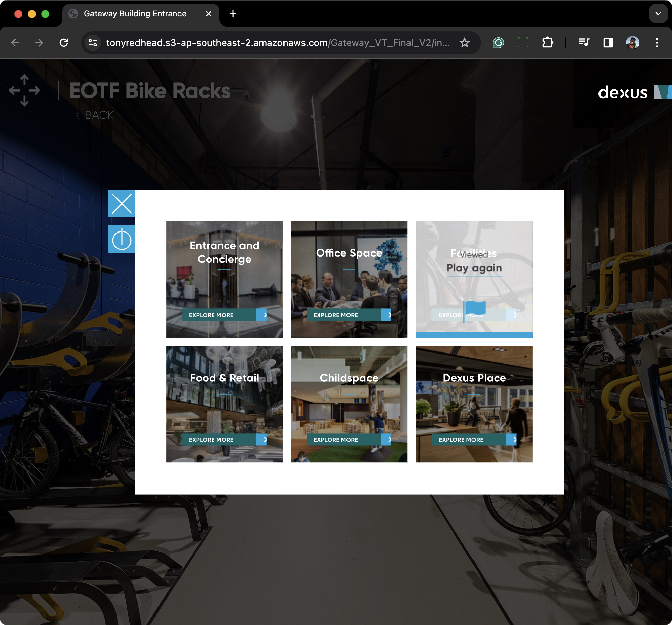Click the BACK link under the title
672x625 pixels.
pos(95,115)
